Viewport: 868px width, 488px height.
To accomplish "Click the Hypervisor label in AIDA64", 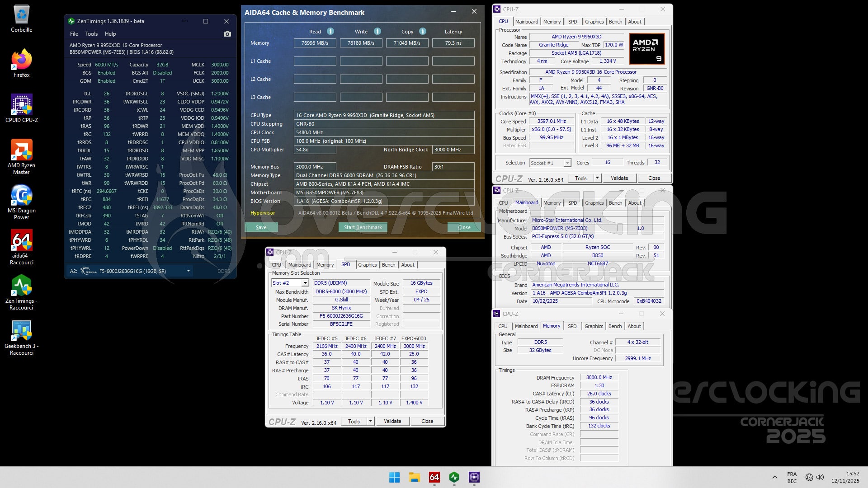I will tap(263, 213).
